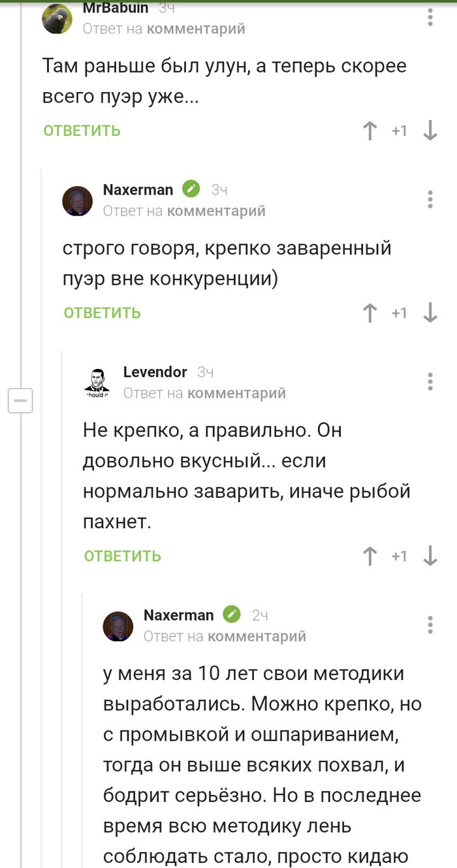Screen dimensions: 457x868
Task: Collapse the comment thread with minus box
Action: tap(20, 400)
